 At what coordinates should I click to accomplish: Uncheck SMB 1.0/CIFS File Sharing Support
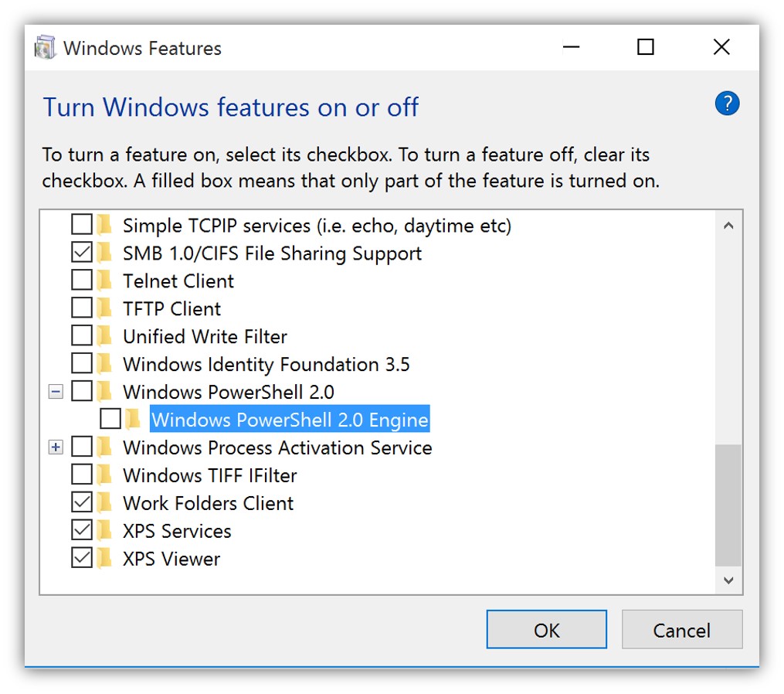pos(82,252)
